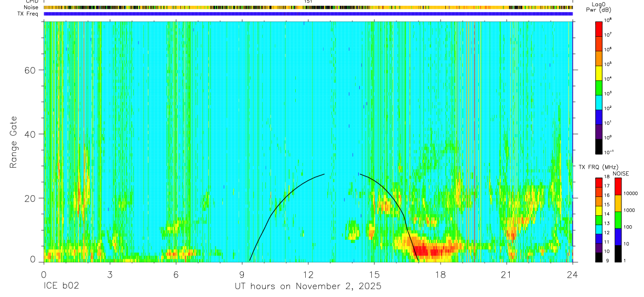Pick the red top segment of the TX FRQ colorbar
Viewport: 644px width, 297px height.
tap(599, 183)
